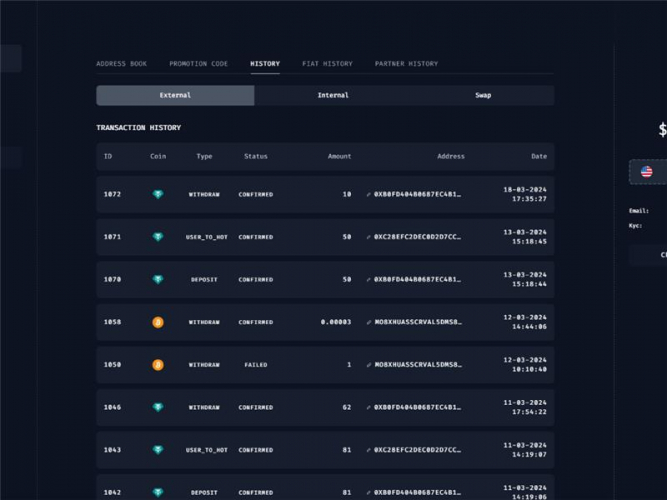
Task: Click the Address column header
Action: tap(451, 156)
